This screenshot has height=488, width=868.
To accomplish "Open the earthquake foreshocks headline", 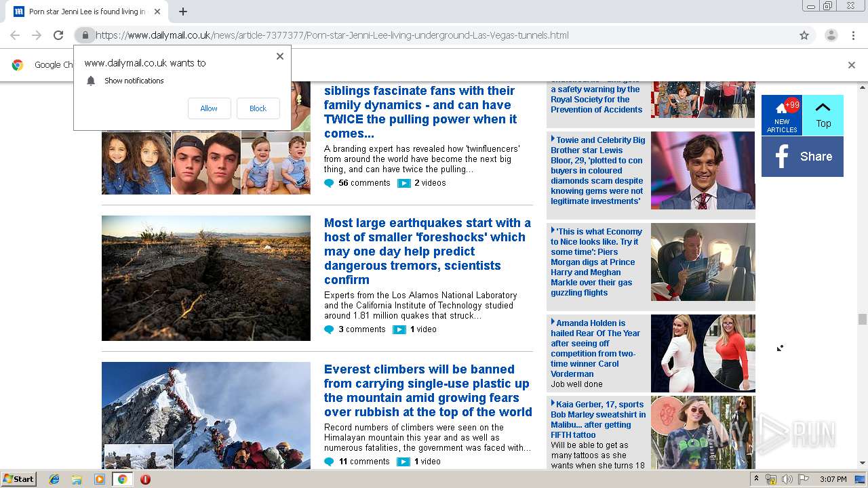I will point(427,251).
